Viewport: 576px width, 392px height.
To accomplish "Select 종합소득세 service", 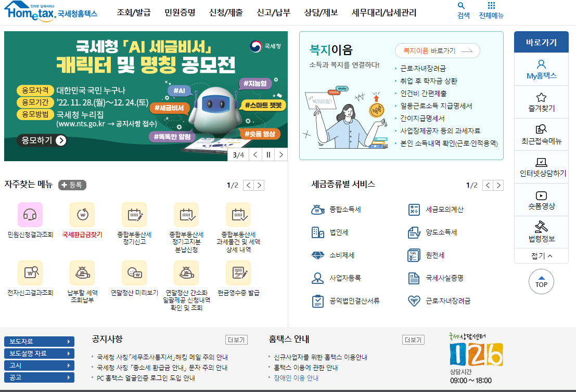I will pos(336,210).
